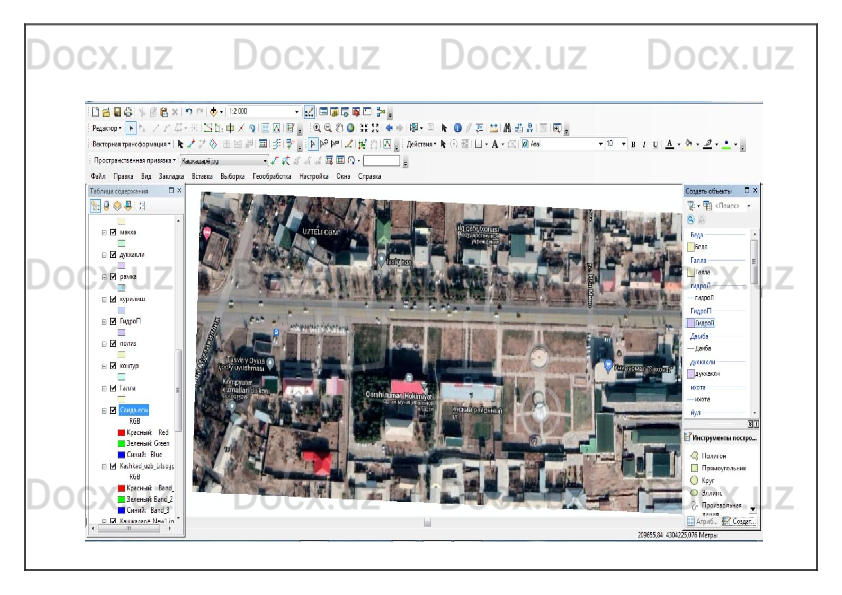Select the Zoom In magnifier tool
This screenshot has width=842, height=595.
317,128
